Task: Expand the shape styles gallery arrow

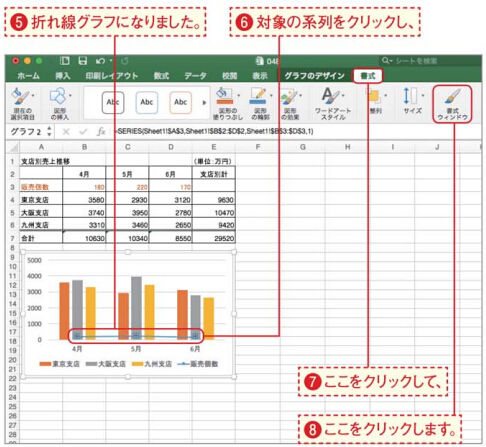Action: (x=204, y=103)
